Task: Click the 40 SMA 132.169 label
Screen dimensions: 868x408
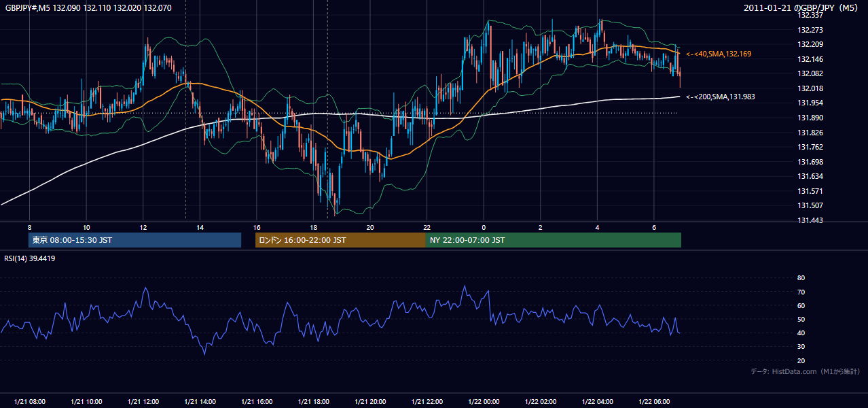Action: tap(719, 54)
